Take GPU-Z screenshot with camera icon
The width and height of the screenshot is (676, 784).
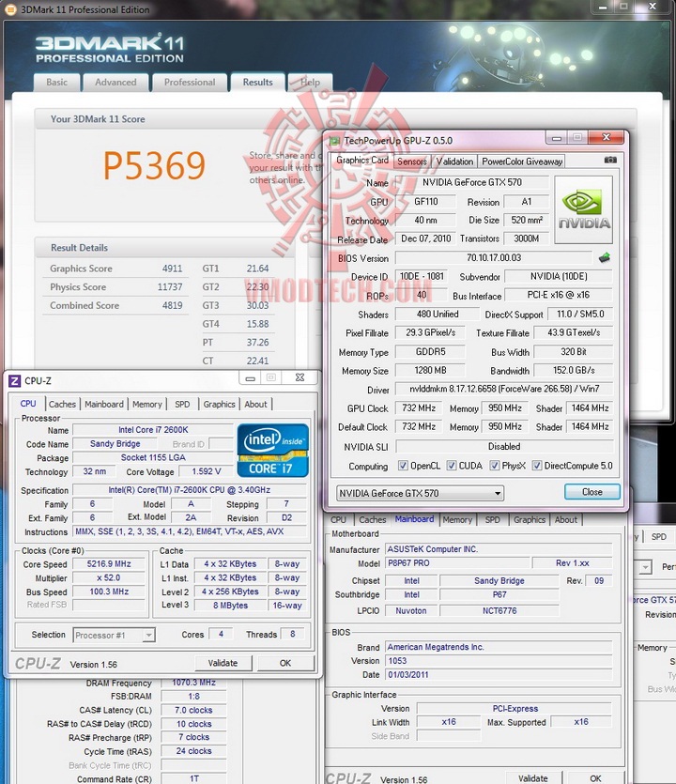tap(610, 160)
